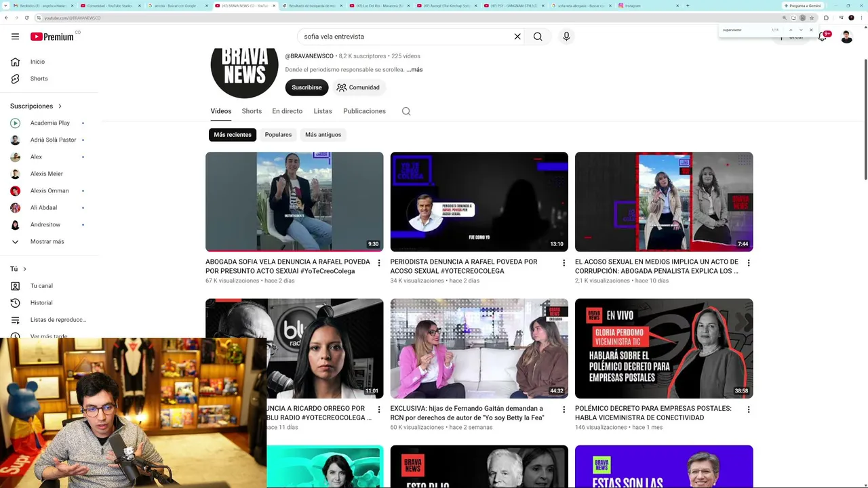Open the YouTube hamburger guide menu

coord(15,37)
